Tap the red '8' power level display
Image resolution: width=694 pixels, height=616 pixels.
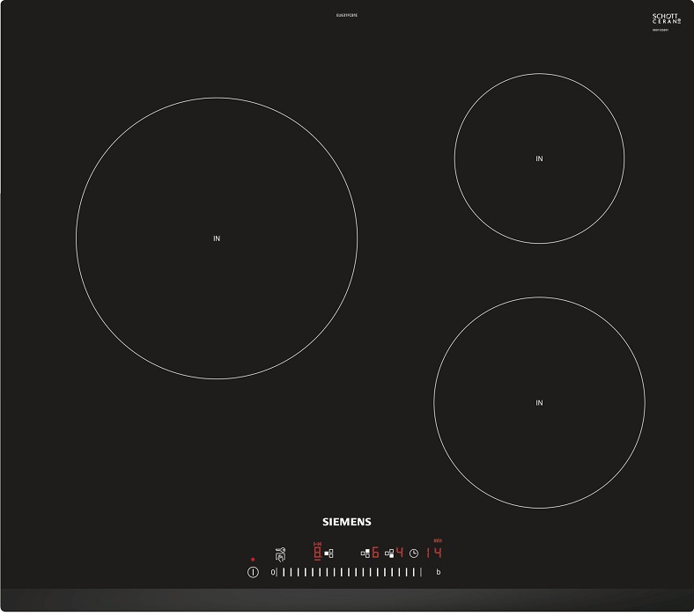click(318, 554)
